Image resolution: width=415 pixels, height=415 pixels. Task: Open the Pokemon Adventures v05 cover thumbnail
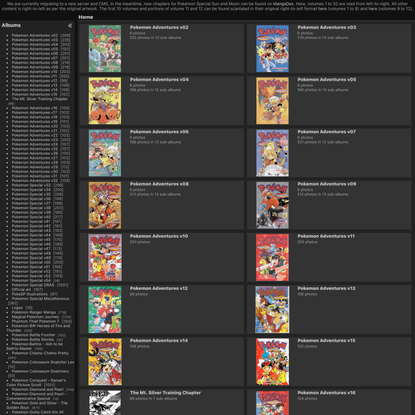coord(272,101)
